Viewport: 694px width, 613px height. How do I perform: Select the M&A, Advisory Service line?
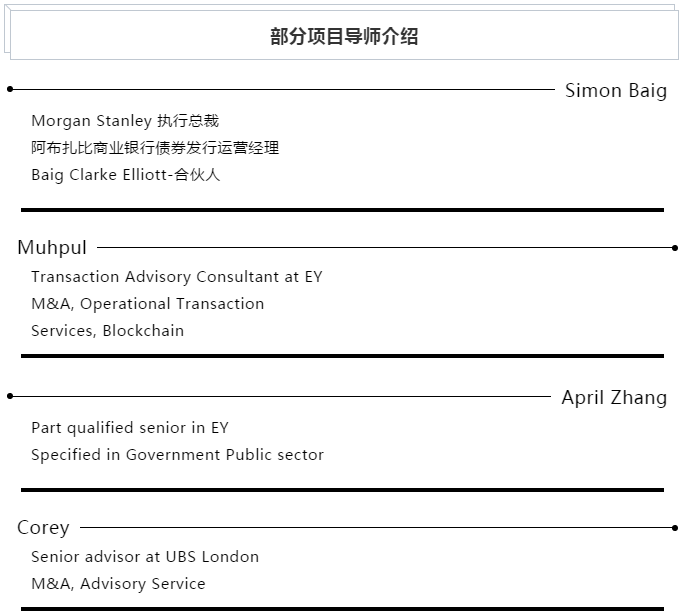[x=118, y=584]
